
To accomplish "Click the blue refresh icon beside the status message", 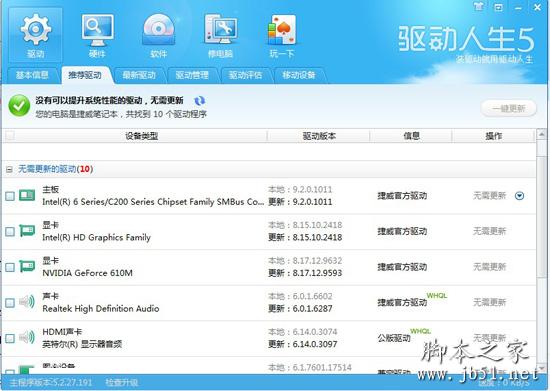I will (200, 101).
